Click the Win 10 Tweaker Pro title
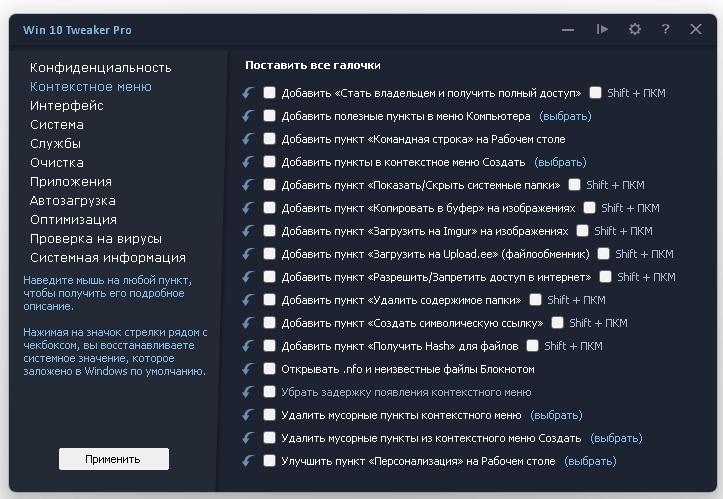 click(x=77, y=30)
